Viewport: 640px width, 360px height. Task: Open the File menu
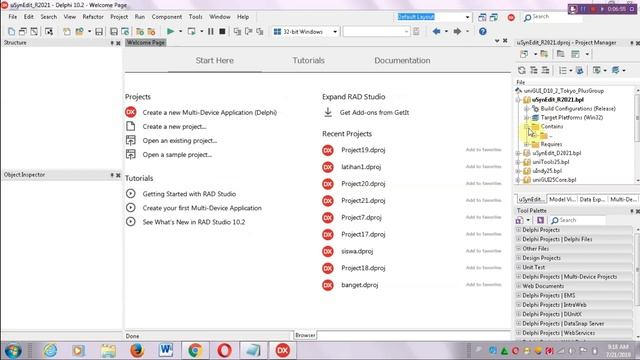pos(13,17)
